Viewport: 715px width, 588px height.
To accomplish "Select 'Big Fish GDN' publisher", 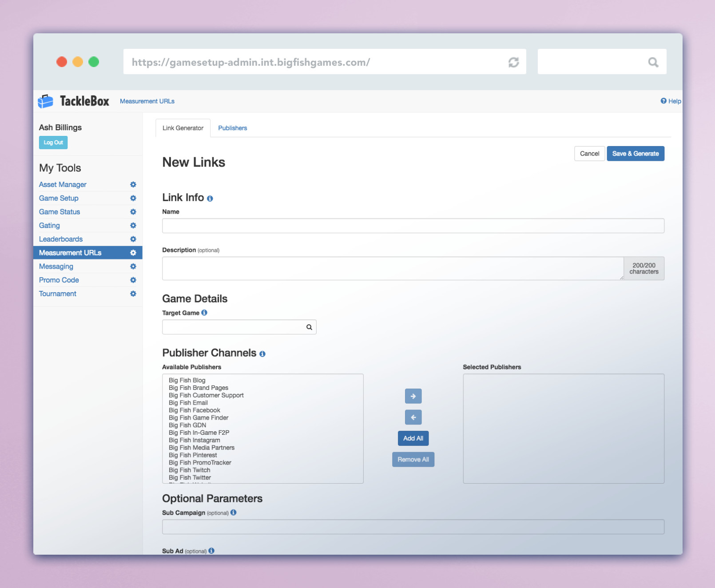I will coord(187,425).
